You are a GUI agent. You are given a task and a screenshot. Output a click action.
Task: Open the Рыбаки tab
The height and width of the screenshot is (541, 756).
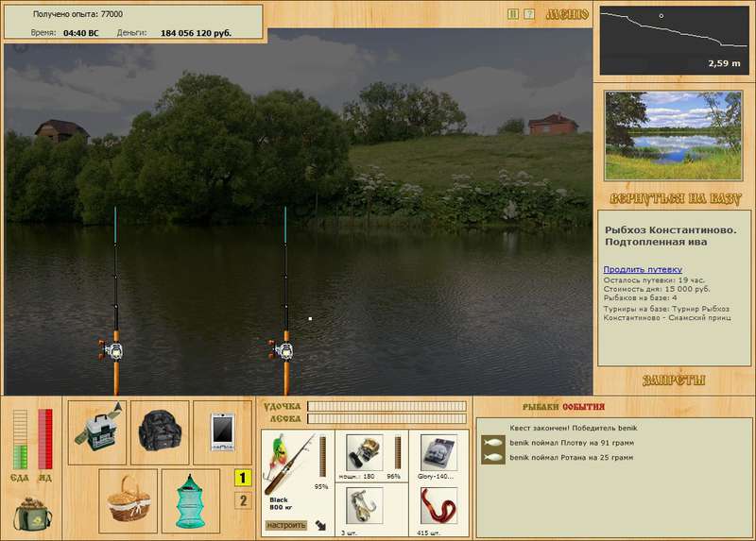pos(541,407)
